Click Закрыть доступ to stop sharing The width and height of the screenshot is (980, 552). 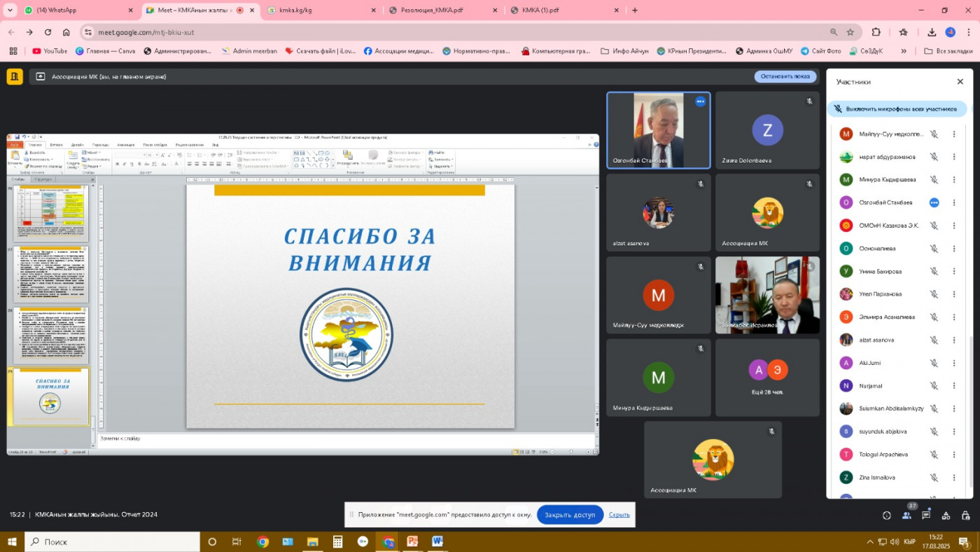[x=570, y=515]
